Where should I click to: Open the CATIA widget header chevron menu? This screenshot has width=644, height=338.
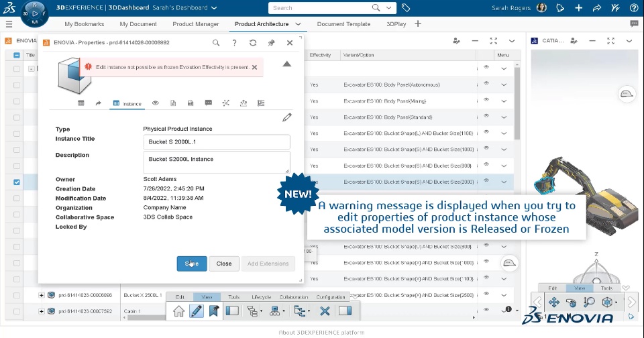pos(629,41)
